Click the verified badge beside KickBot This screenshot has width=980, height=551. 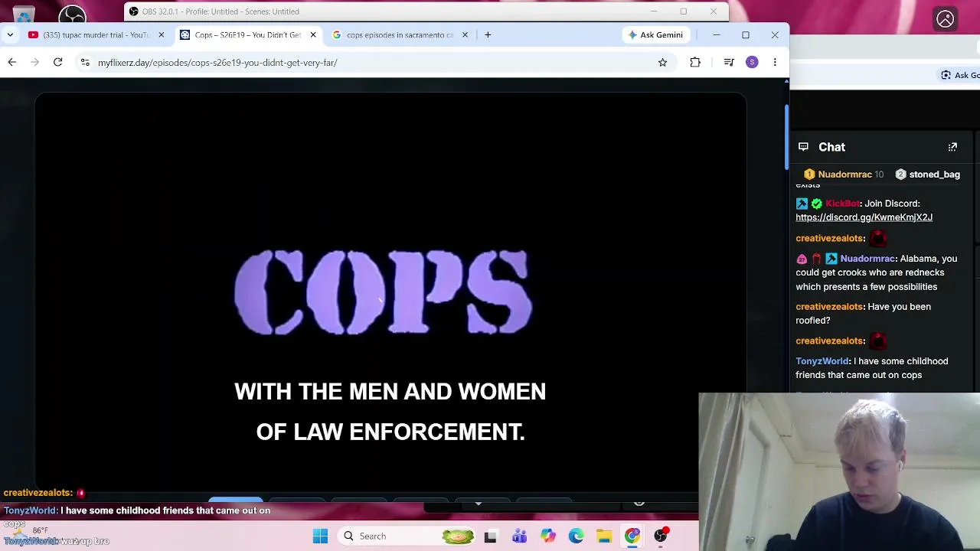click(x=817, y=204)
